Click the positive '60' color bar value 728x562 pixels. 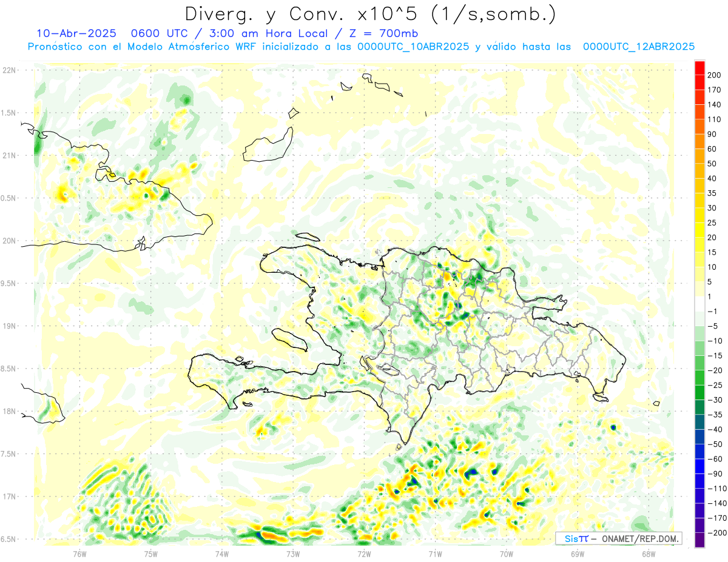tap(713, 149)
